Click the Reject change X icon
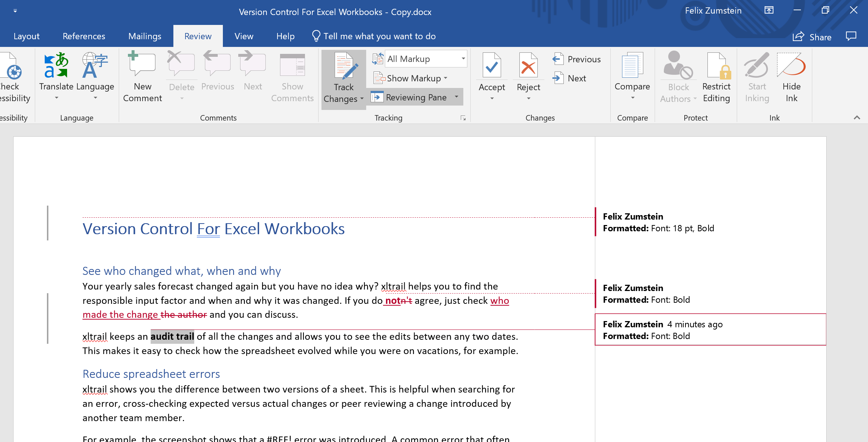Image resolution: width=868 pixels, height=442 pixels. (528, 66)
